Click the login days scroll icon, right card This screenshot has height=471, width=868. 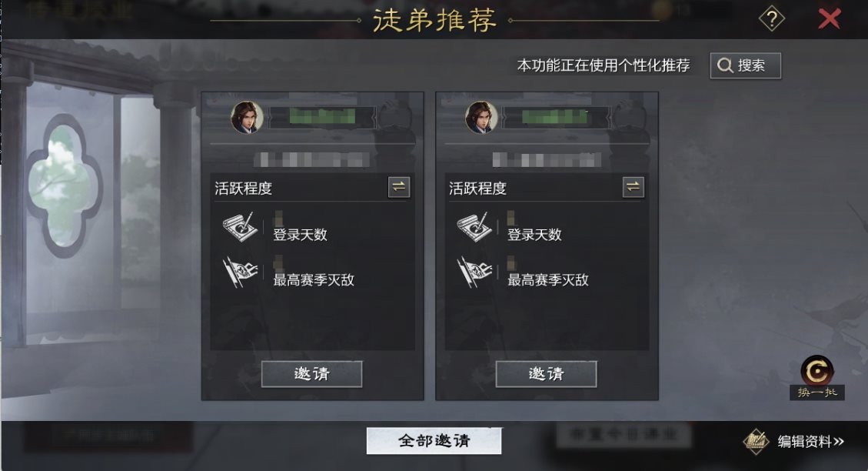click(x=474, y=226)
